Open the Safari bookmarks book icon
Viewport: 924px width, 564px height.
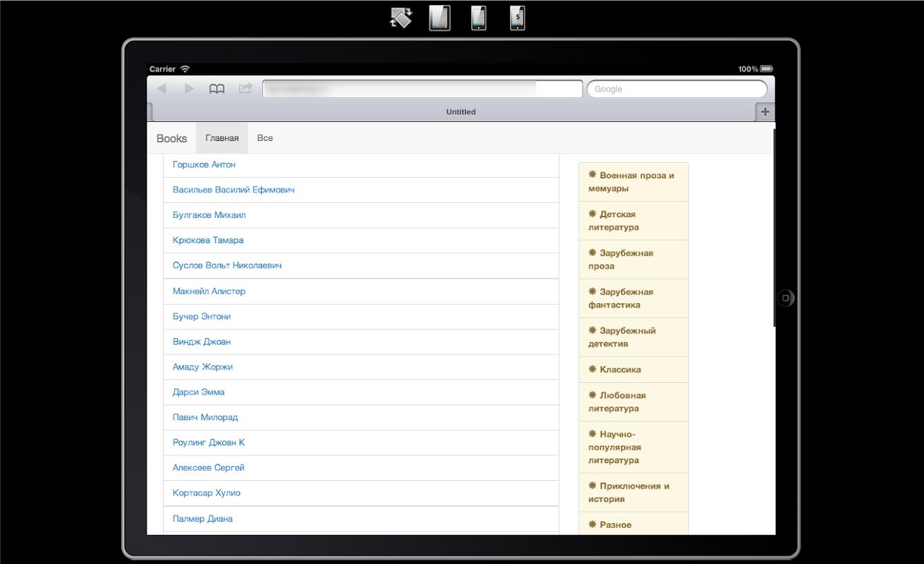pos(217,89)
